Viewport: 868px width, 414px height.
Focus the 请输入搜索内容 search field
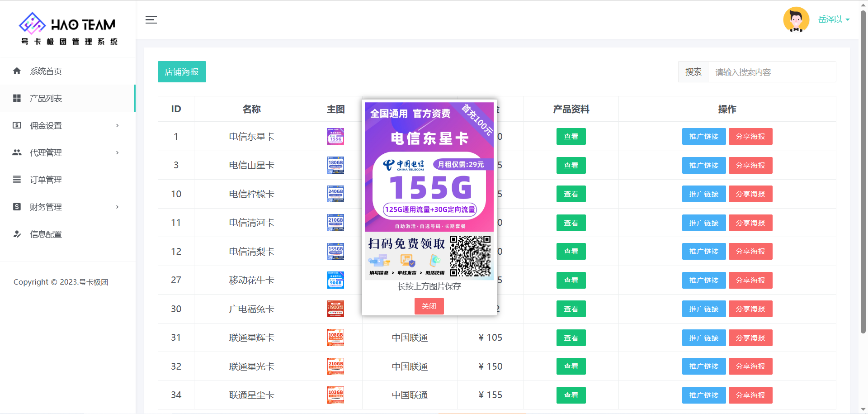772,72
